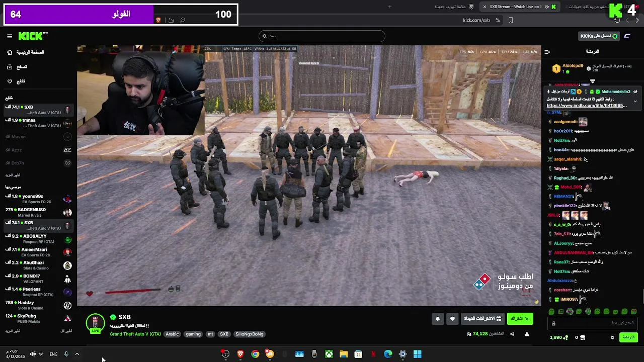644x362 pixels.
Task: Click the green subscribe button
Action: 520,319
